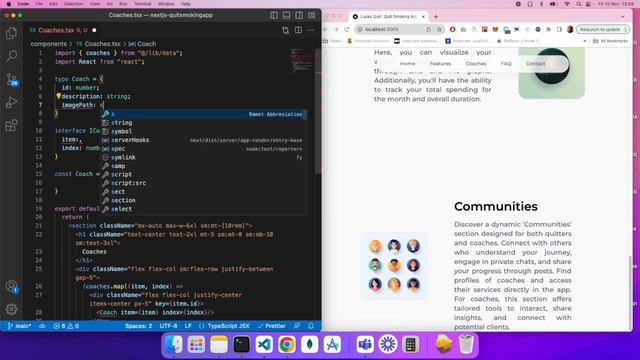Open Microsoft Teams from the Dock
Screen dimensions: 640x360
click(365, 345)
